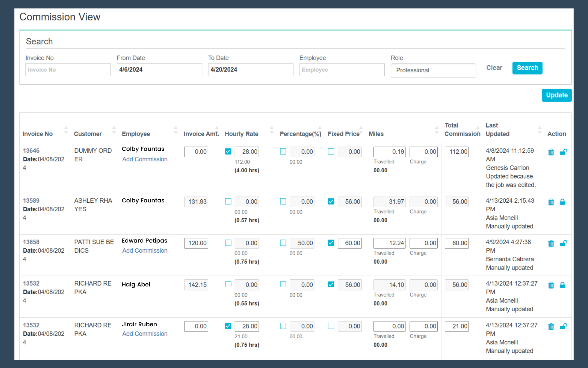The width and height of the screenshot is (588, 368).
Task: Sort table by Percentage(%) column arrows
Action: tap(320, 130)
